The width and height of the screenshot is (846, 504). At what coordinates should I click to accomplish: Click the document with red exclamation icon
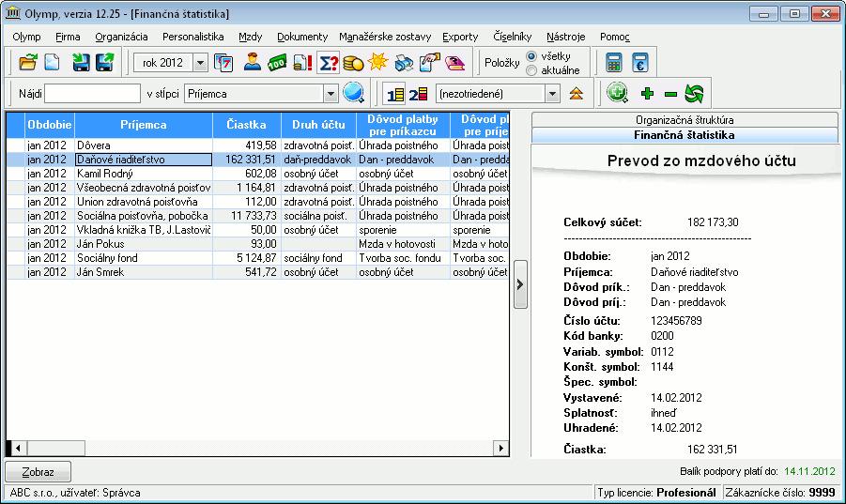(x=302, y=63)
